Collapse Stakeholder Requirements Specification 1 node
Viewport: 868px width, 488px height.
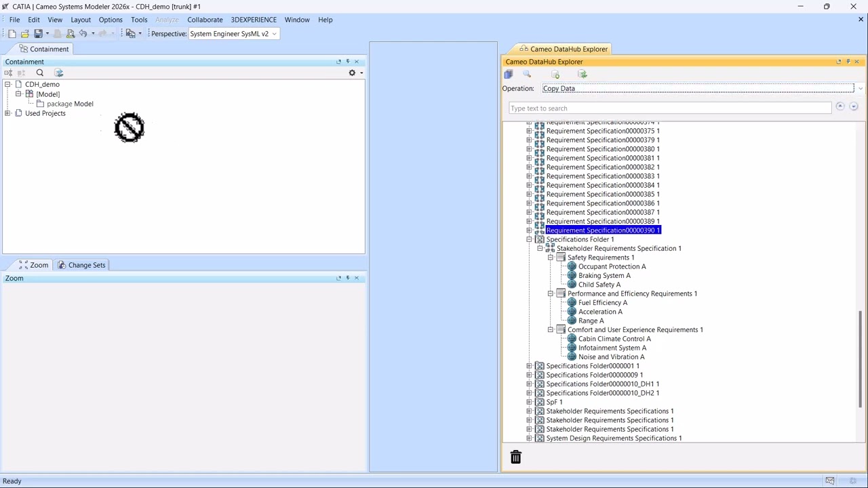[x=540, y=248]
